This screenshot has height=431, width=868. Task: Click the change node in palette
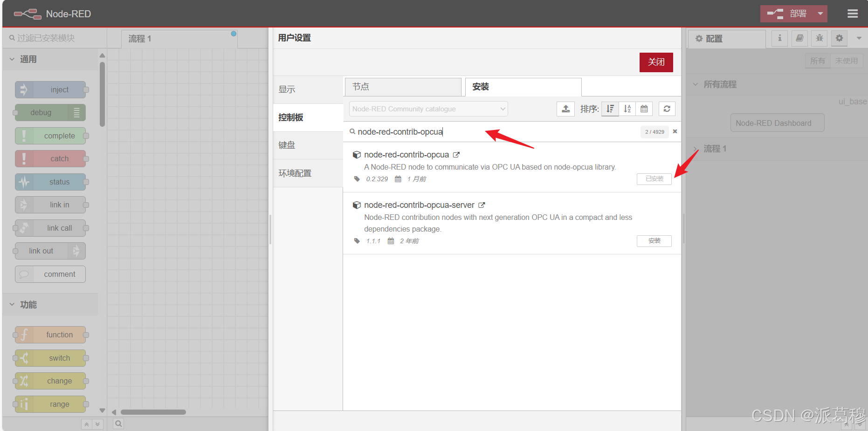[50, 381]
